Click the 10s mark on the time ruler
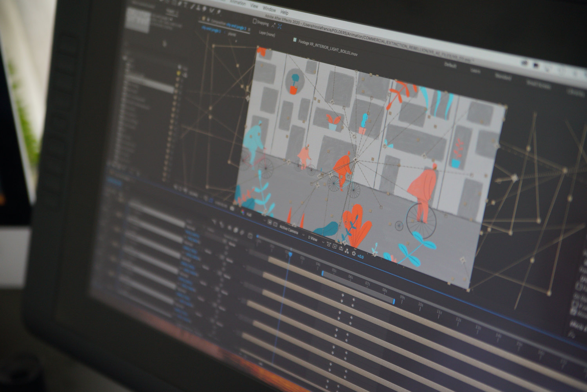This screenshot has height=392, width=587. tap(420, 304)
